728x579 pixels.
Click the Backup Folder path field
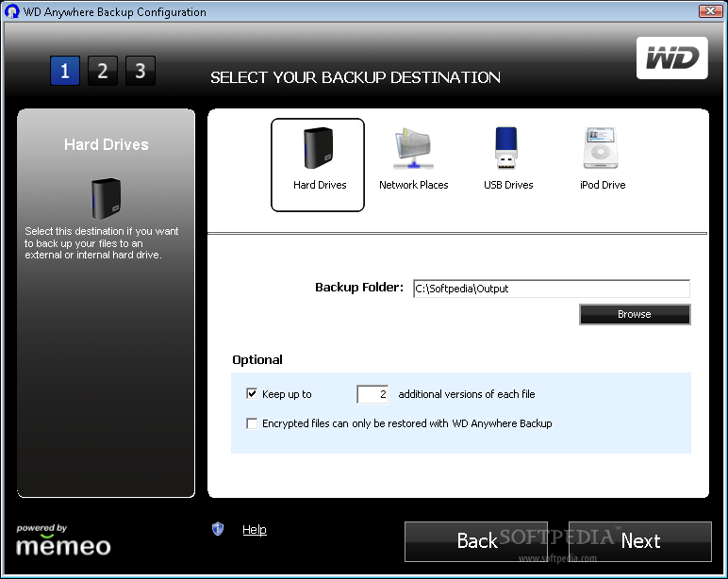tap(551, 289)
